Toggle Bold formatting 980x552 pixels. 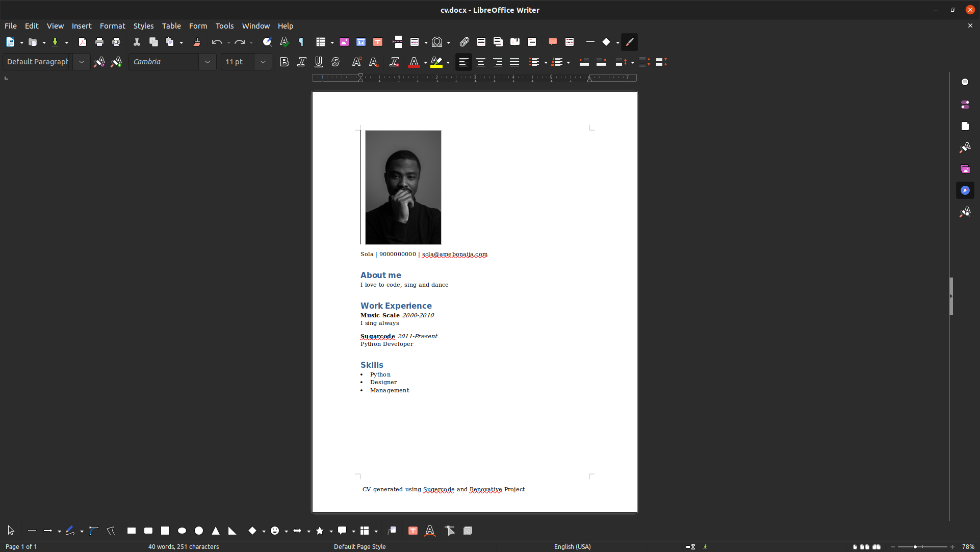tap(285, 62)
